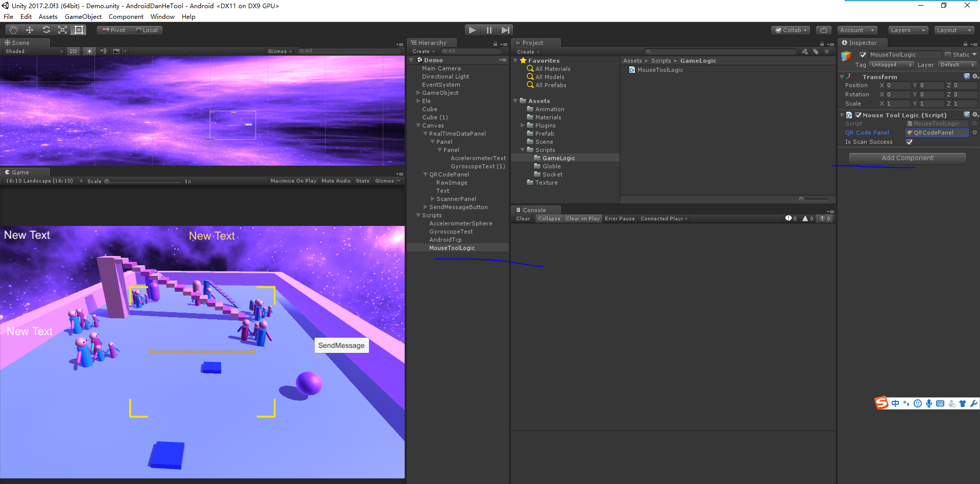Image resolution: width=980 pixels, height=484 pixels.
Task: Select the Rotate tool
Action: [46, 30]
